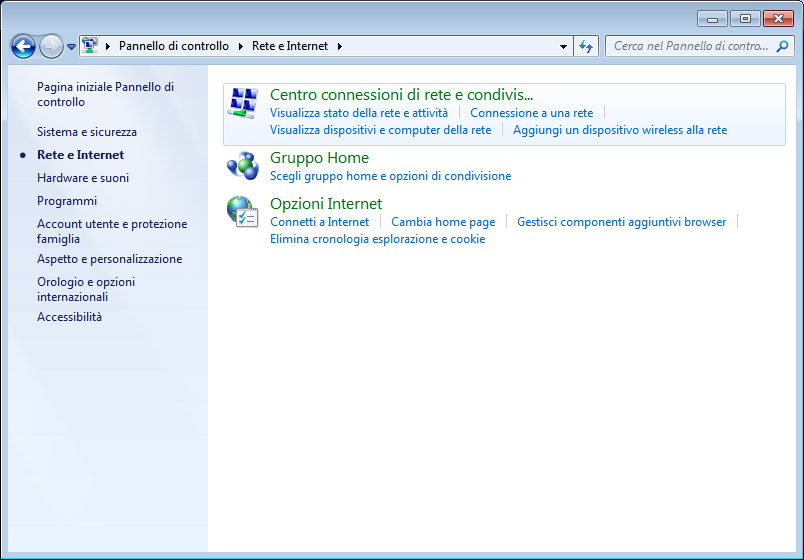Click Connetti a Internet

pos(319,222)
